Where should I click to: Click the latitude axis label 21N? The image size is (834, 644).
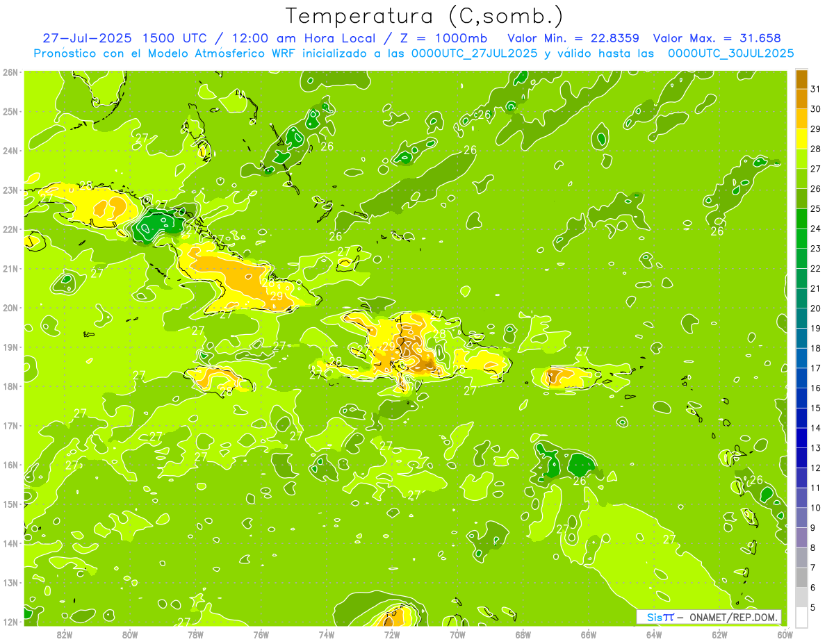coord(10,268)
